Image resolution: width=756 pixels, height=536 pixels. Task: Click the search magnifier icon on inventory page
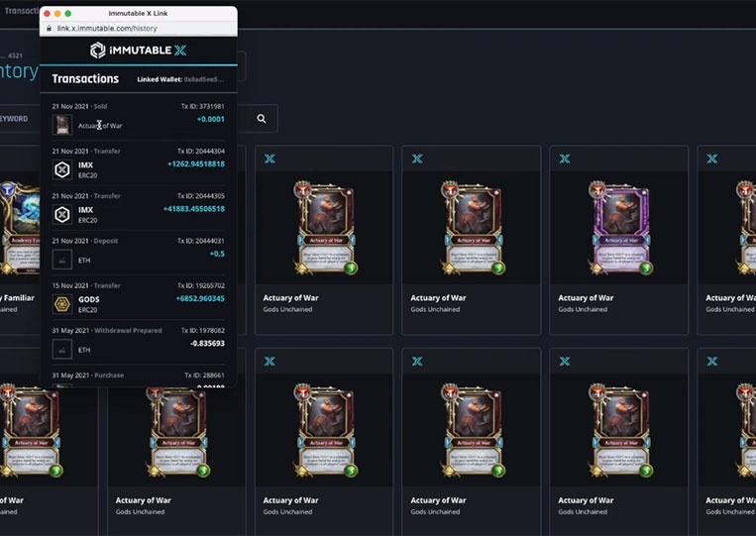(x=262, y=119)
